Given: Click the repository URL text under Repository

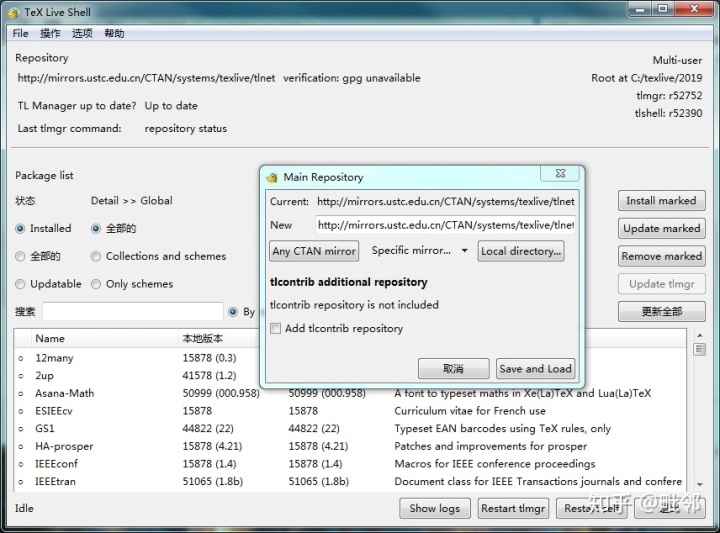Looking at the screenshot, I should (x=146, y=78).
